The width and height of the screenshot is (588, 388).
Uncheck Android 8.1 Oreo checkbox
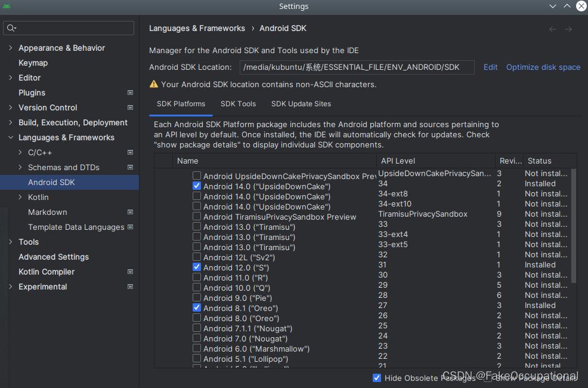point(197,307)
